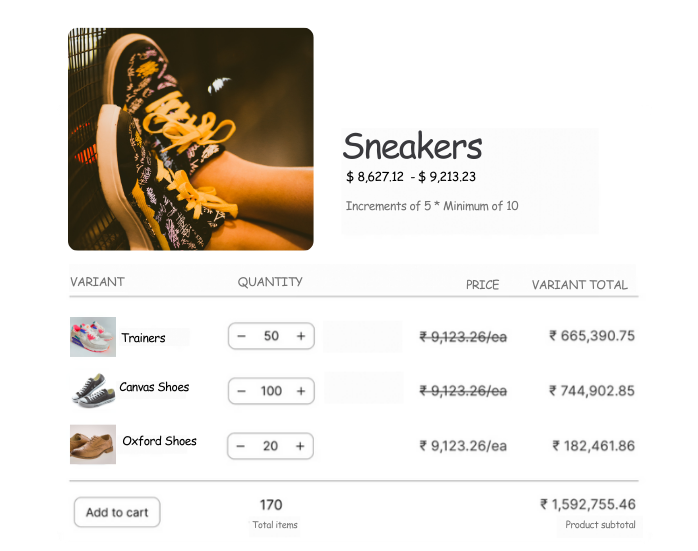The width and height of the screenshot is (698, 551).
Task: Decrease Oxford Shoes quantity with minus button
Action: tap(242, 446)
